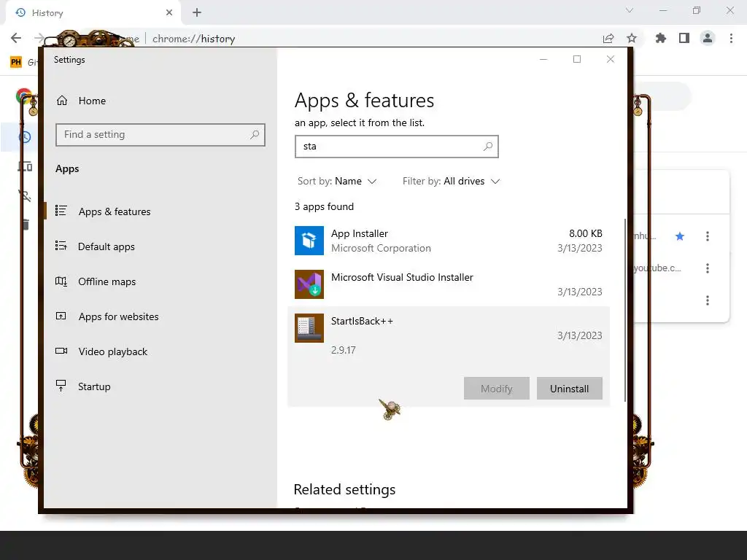Viewport: 747px width, 560px height.
Task: Click the PH bookmark icon in bookmarks bar
Action: pyautogui.click(x=16, y=62)
